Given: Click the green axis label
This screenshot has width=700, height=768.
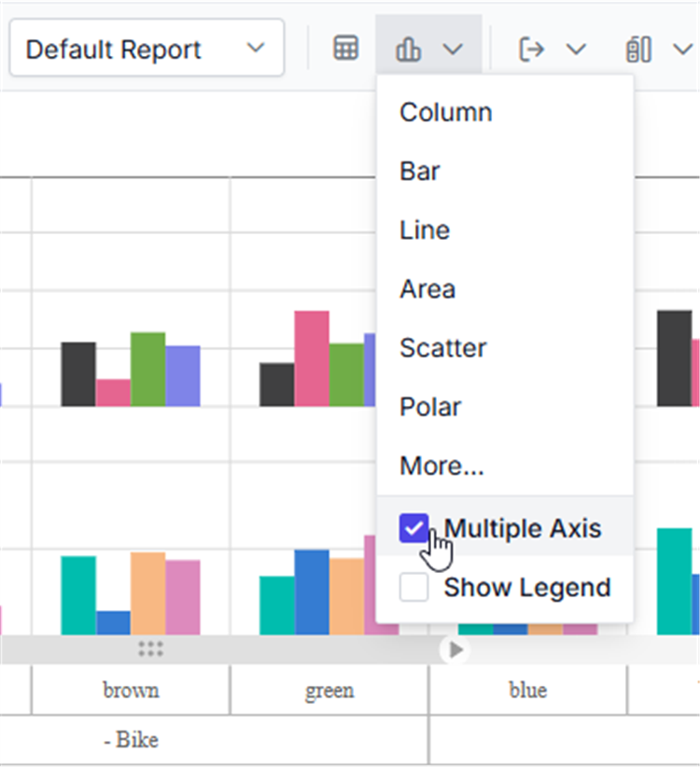Looking at the screenshot, I should pyautogui.click(x=329, y=691).
